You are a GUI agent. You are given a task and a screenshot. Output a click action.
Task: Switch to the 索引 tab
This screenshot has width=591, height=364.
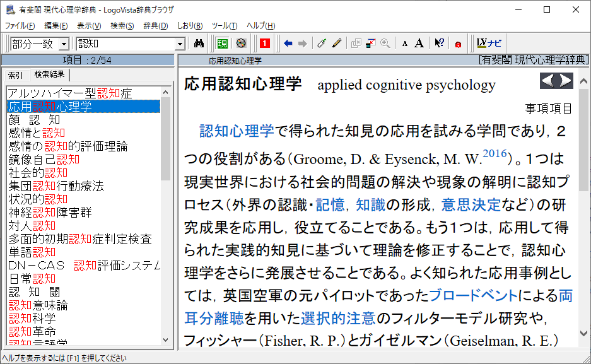tap(15, 75)
